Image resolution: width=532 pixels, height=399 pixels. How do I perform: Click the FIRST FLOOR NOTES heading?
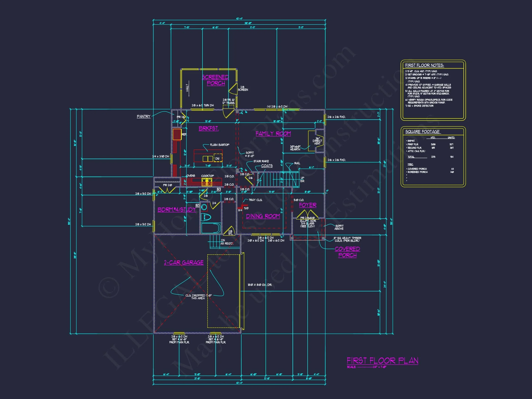coord(424,65)
